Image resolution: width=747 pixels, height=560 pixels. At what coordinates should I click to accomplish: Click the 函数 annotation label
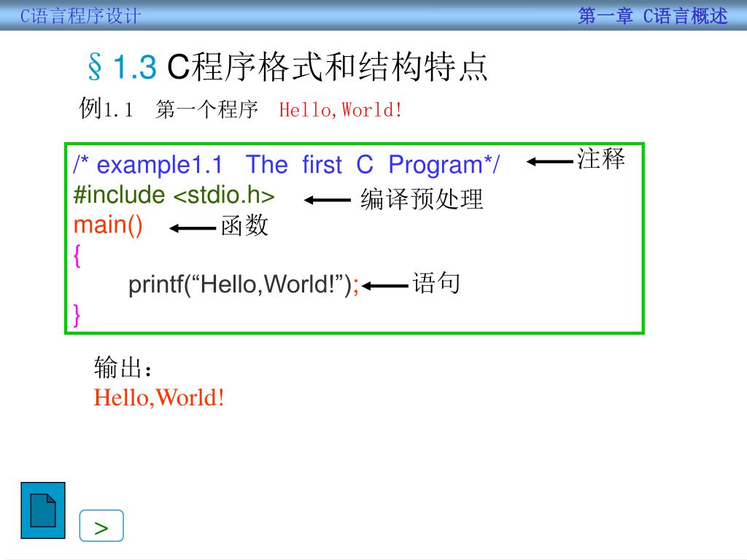[245, 225]
